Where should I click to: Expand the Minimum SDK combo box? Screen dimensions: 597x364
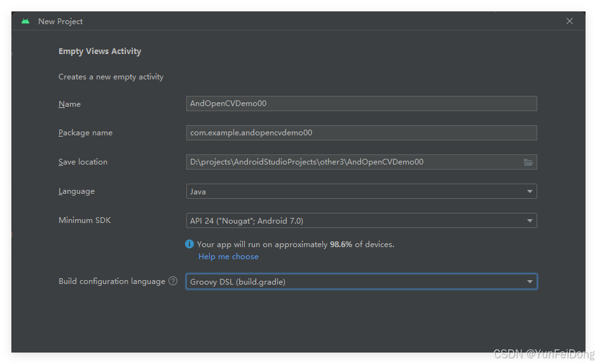[361, 220]
